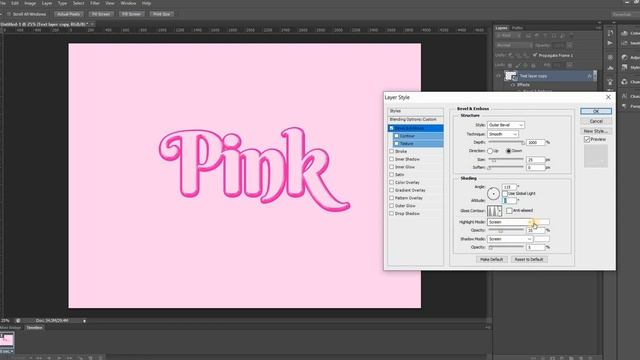This screenshot has height=360, width=640.
Task: Toggle the Scroll All Windows checkbox
Action: tap(9, 14)
